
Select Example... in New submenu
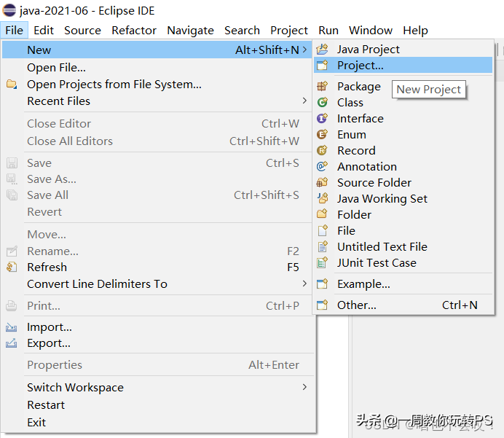(x=403, y=284)
